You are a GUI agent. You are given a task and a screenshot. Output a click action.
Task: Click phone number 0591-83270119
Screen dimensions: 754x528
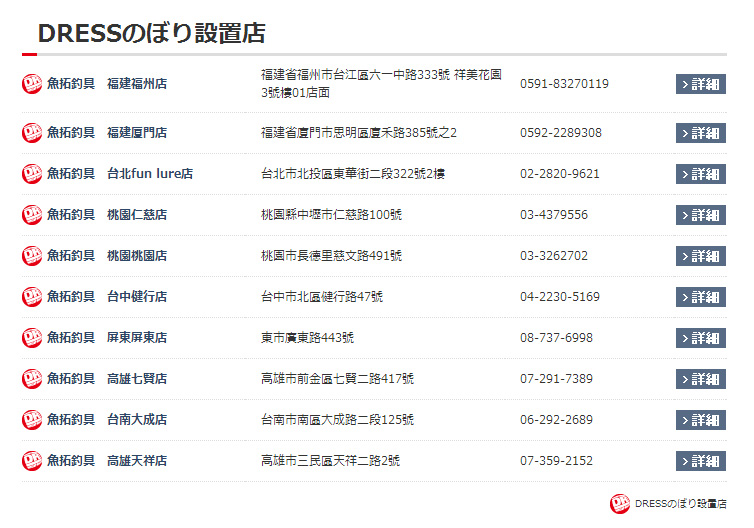click(564, 84)
